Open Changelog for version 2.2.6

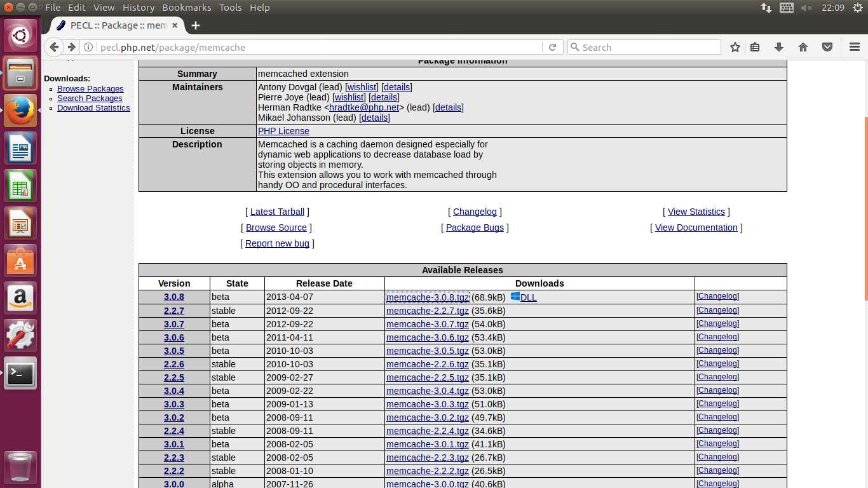(x=717, y=363)
